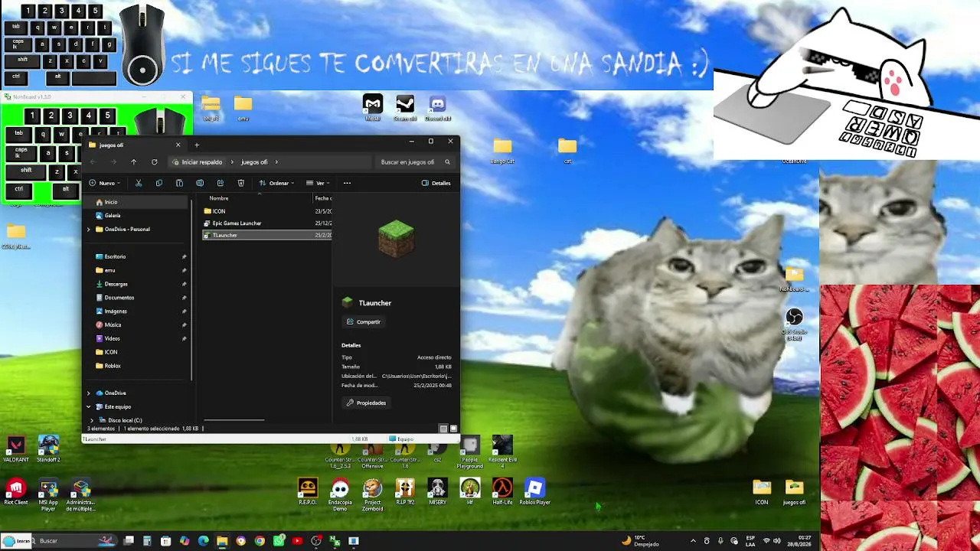Viewport: 980px width, 551px height.
Task: Select the Bongo Cat desktop folder
Action: pos(502,151)
